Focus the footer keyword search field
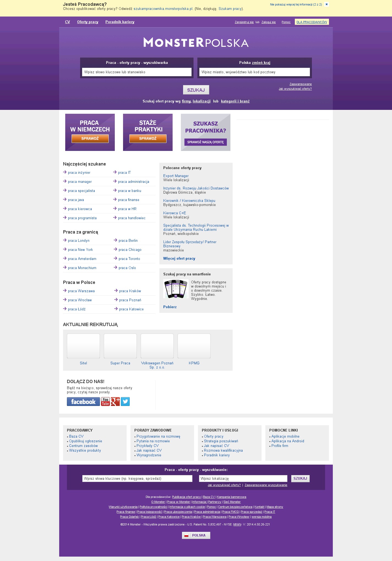392x561 pixels. tap(137, 479)
